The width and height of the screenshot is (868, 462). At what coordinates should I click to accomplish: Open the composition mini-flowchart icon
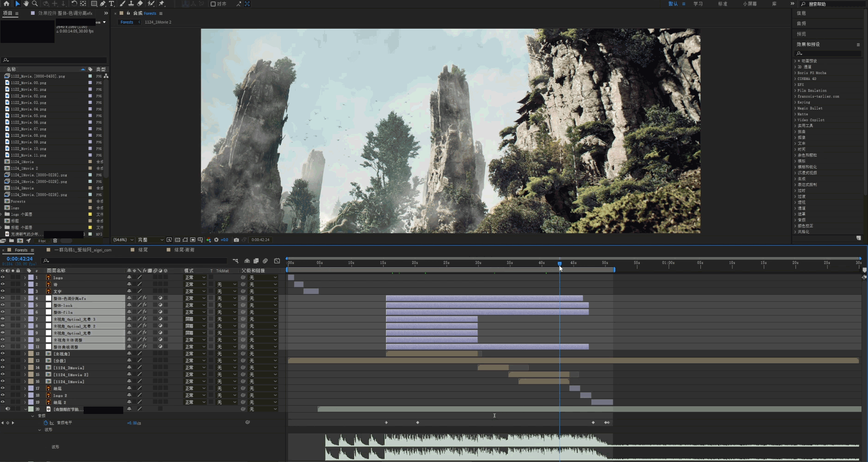(235, 261)
